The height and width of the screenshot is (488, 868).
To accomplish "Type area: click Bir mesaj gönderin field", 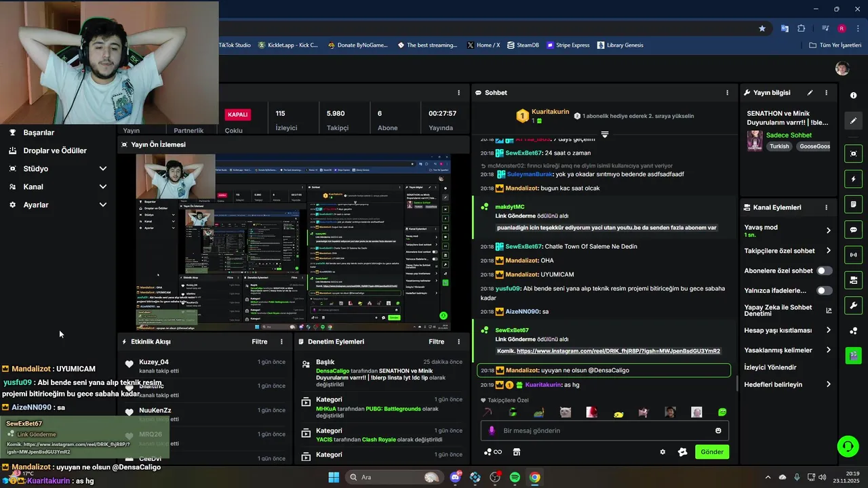I will point(605,430).
